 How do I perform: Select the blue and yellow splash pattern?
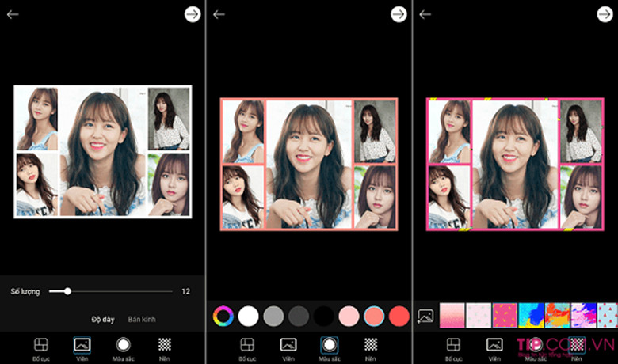tap(532, 316)
